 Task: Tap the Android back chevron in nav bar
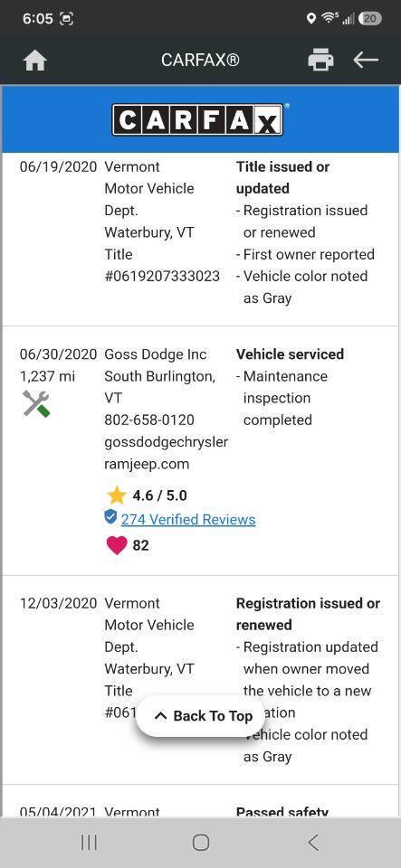313,843
